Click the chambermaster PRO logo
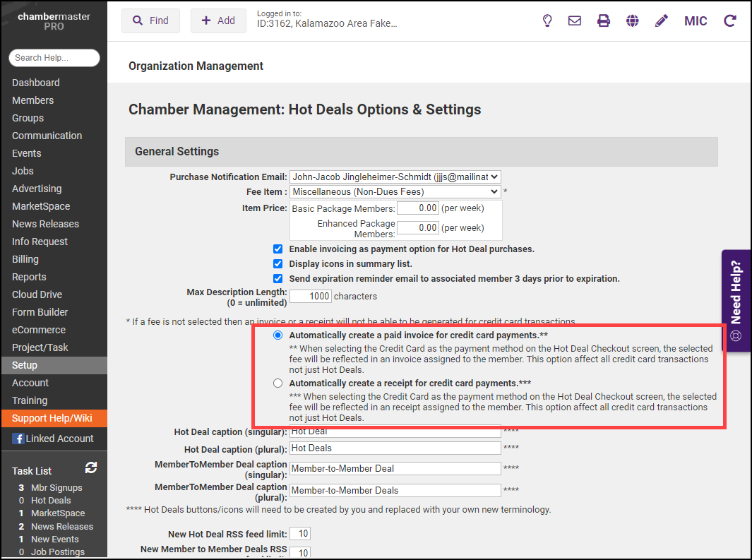Screen dimensions: 752x560 (x=54, y=21)
